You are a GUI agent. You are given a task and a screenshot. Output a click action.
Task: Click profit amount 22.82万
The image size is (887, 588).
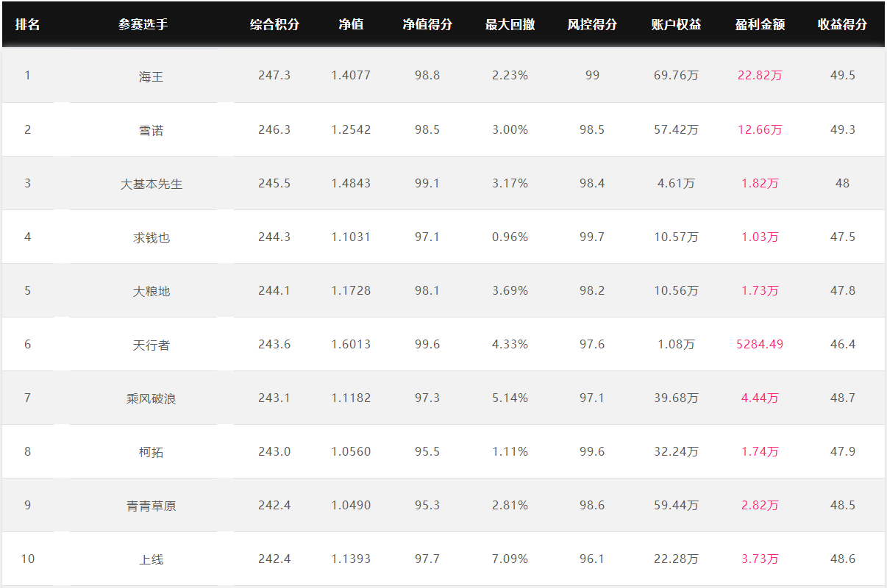(x=760, y=76)
